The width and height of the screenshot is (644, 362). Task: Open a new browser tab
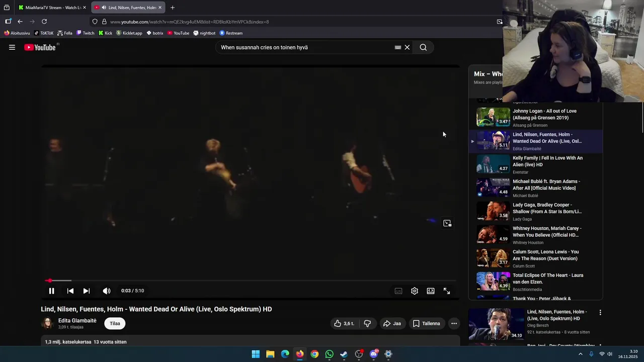click(x=173, y=8)
